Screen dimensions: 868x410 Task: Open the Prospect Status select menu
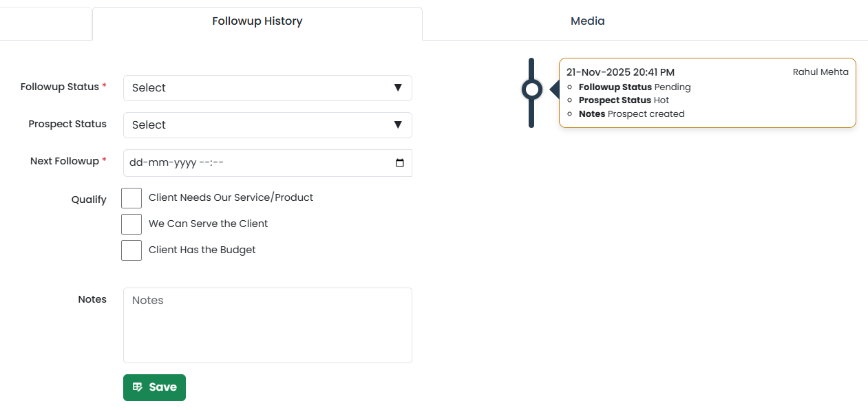pyautogui.click(x=267, y=125)
